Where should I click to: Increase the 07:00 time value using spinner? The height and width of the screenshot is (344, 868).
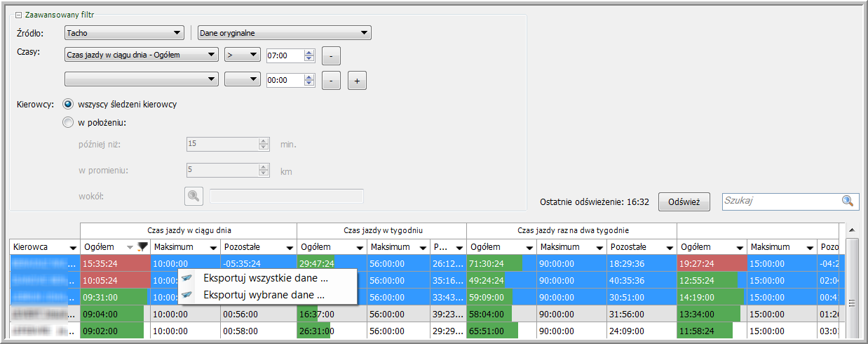click(x=310, y=52)
